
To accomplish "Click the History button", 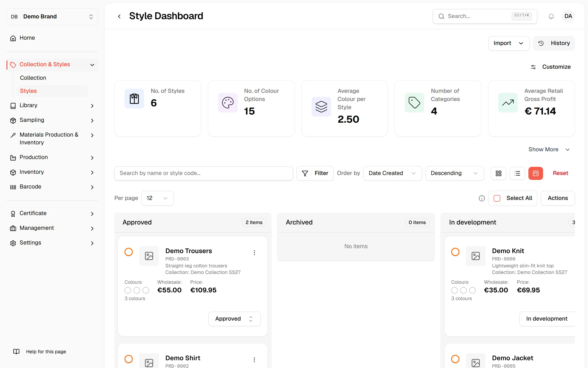I will (554, 43).
